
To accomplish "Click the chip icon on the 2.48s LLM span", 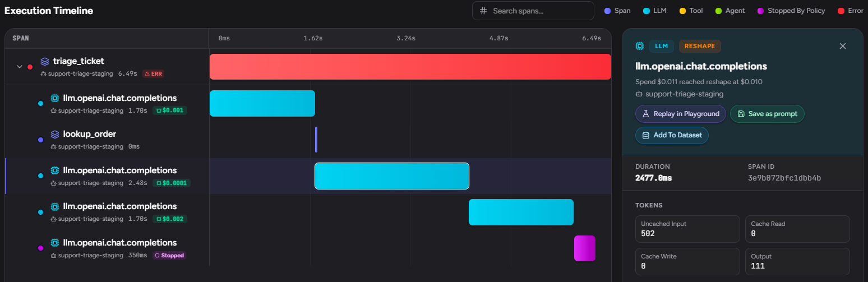I will (x=55, y=170).
